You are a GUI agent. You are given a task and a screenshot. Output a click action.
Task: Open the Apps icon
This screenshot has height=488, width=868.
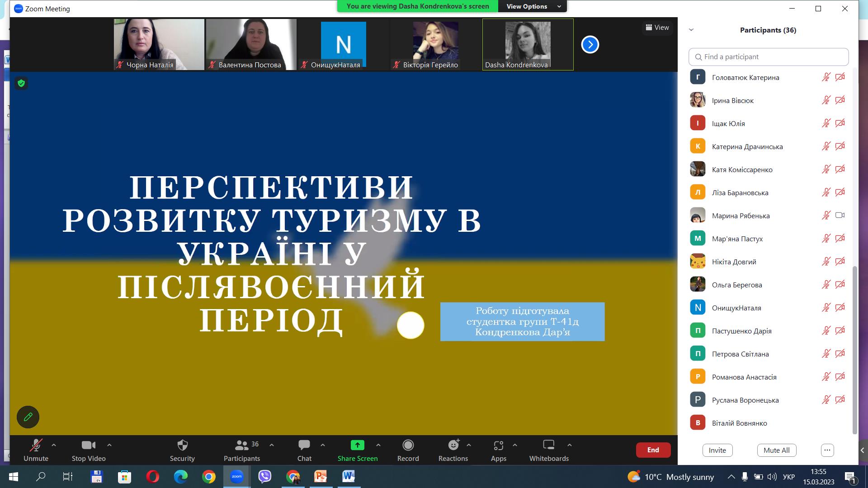click(x=498, y=446)
